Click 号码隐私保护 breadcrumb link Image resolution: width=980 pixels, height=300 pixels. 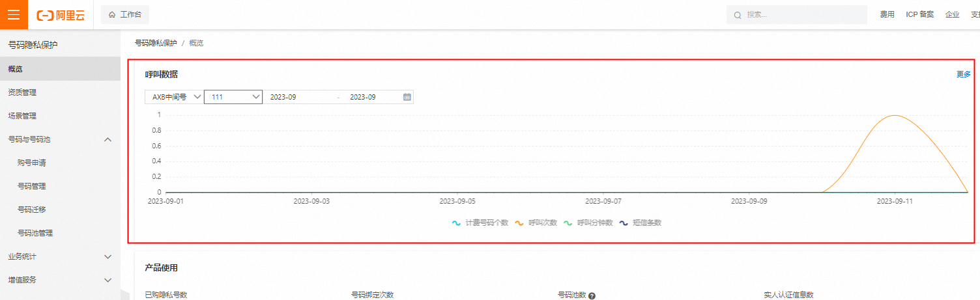(x=156, y=43)
